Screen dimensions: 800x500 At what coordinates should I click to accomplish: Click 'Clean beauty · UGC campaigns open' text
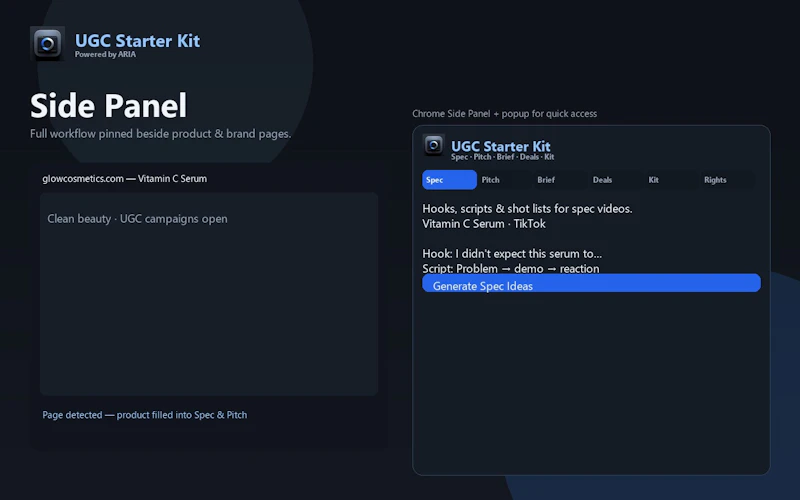tap(137, 218)
